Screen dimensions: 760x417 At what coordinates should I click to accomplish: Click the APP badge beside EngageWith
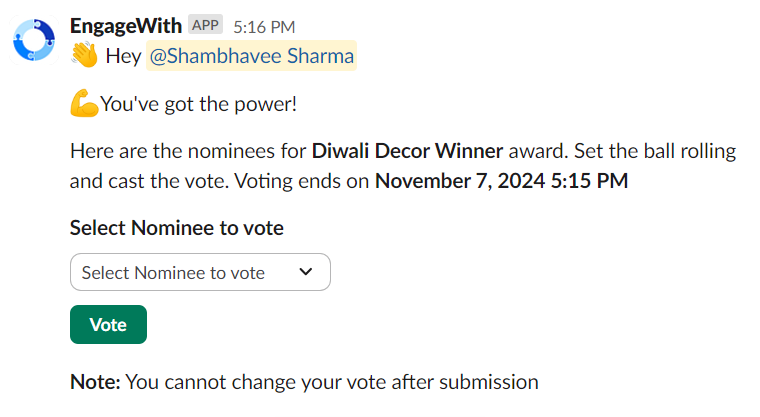(205, 25)
